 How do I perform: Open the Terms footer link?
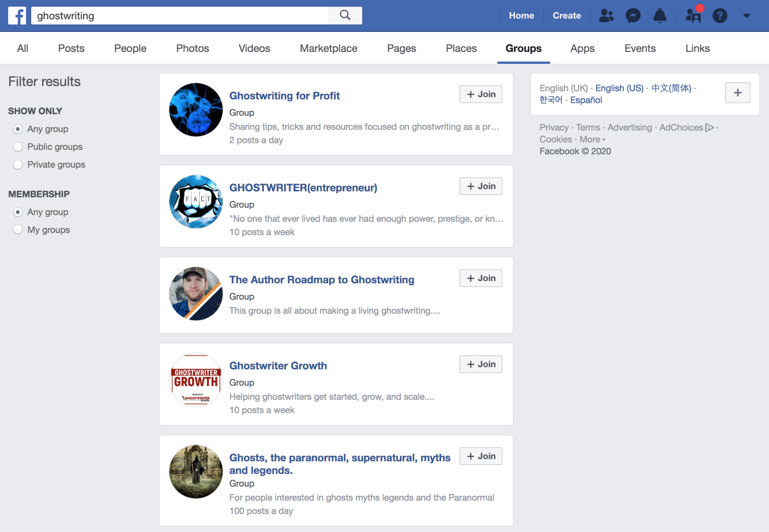pyautogui.click(x=588, y=128)
